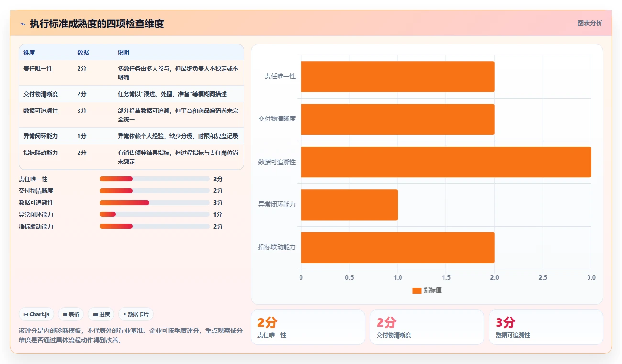The width and height of the screenshot is (622, 364).
Task: Click the 数据可追溯性 progress bar
Action: click(155, 203)
